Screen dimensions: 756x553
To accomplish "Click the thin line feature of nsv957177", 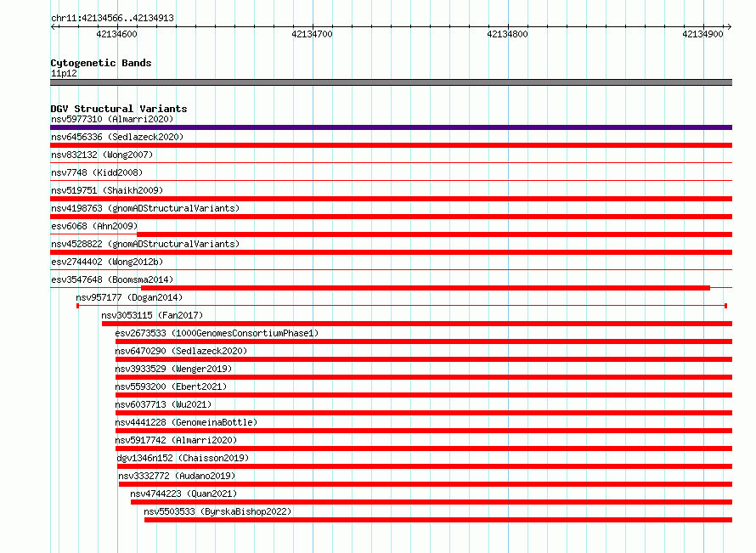I will [x=402, y=306].
